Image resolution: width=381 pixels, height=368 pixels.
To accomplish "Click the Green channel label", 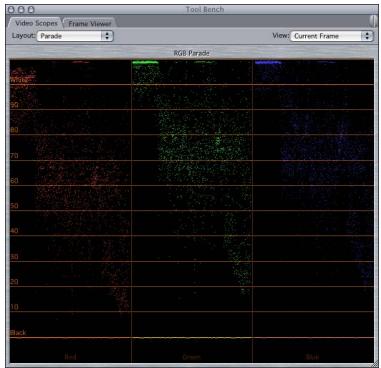I will pyautogui.click(x=191, y=357).
